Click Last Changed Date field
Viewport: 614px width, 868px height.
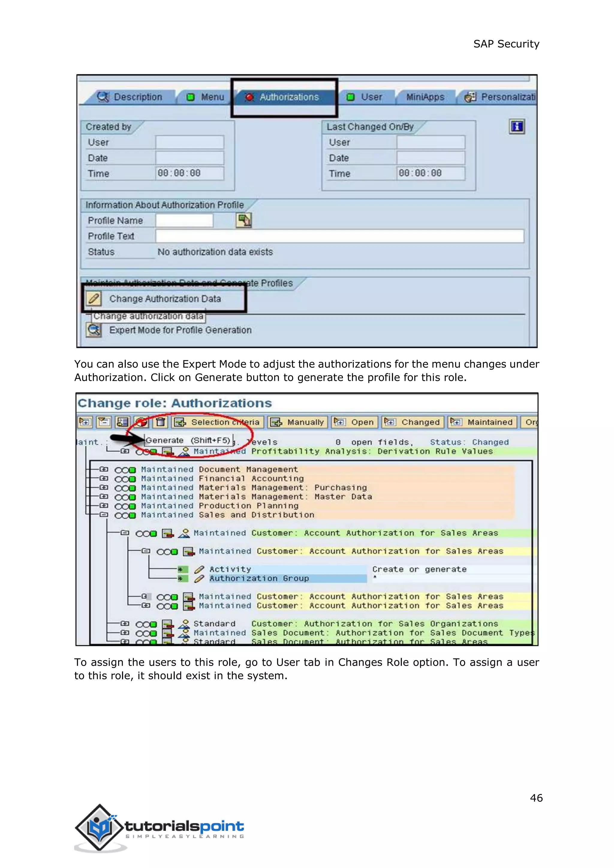(431, 158)
